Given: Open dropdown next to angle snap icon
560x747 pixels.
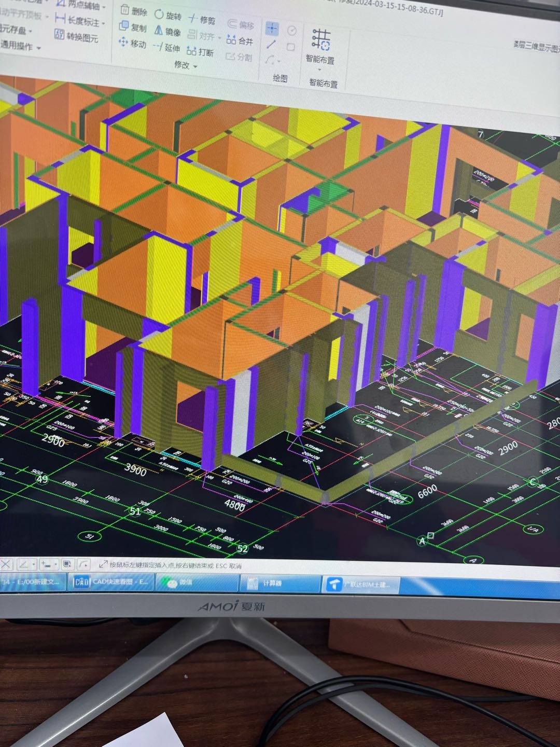Looking at the screenshot, I should pyautogui.click(x=34, y=564).
